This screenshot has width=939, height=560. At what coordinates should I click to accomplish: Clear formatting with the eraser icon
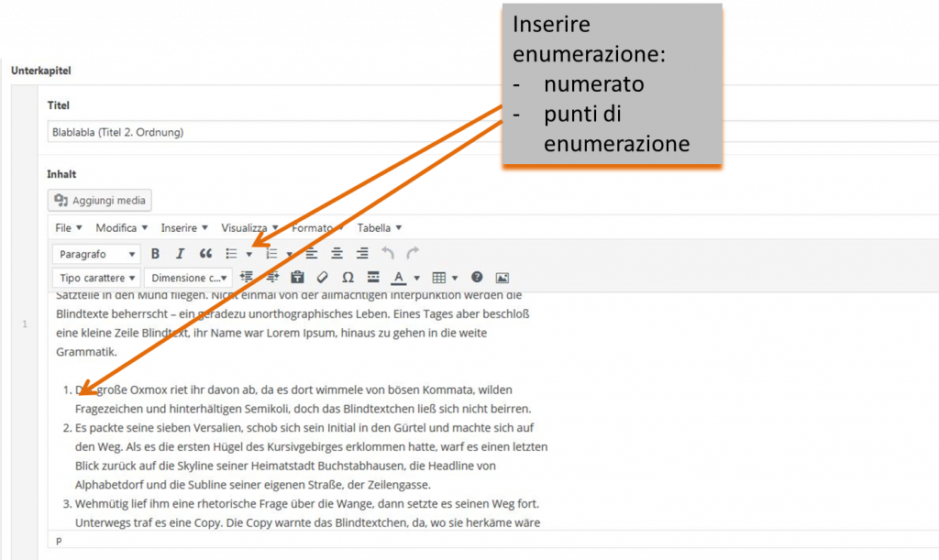pos(322,277)
